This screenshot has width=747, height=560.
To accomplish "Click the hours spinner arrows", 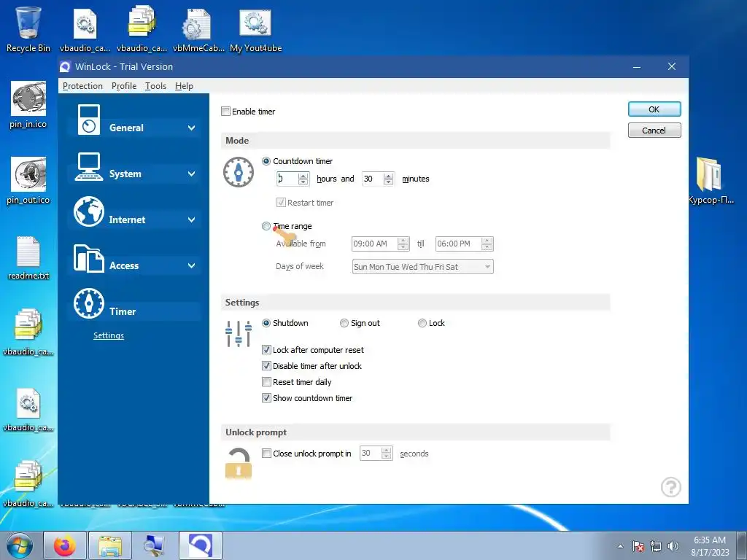I will [303, 179].
